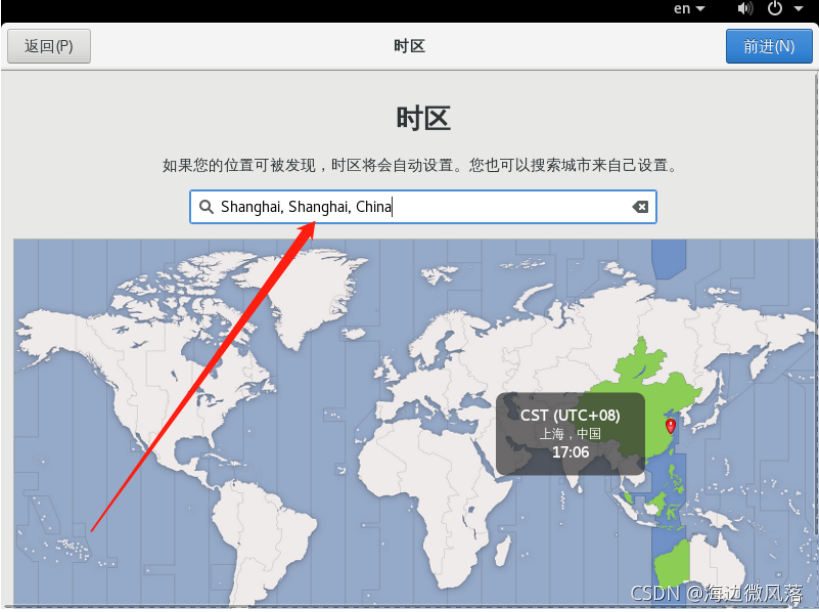Click the 时区 header bar title

tap(409, 46)
